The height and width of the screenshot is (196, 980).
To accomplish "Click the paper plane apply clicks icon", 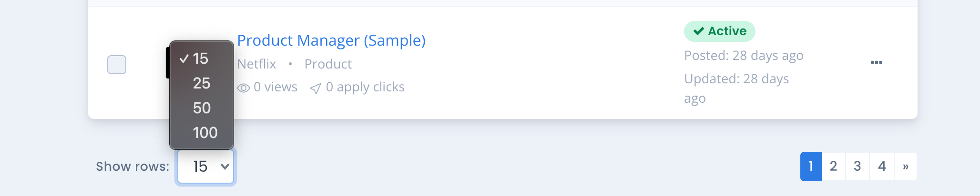I will pos(315,88).
